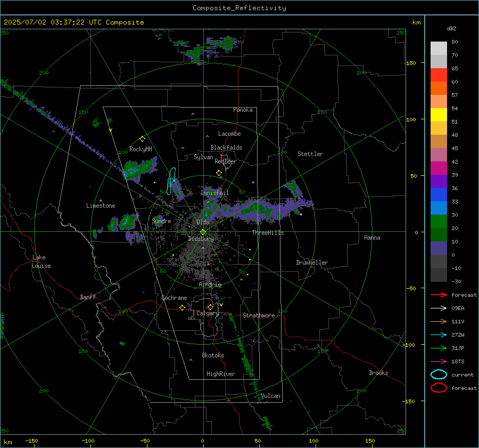This screenshot has height=448, width=479.
Task: Click the Ponoka label
Action: click(x=243, y=110)
